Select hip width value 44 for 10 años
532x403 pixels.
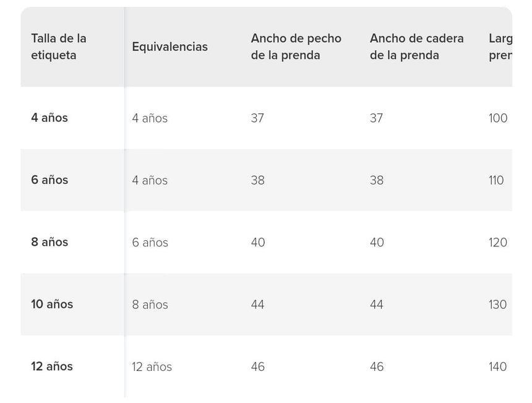(x=377, y=305)
